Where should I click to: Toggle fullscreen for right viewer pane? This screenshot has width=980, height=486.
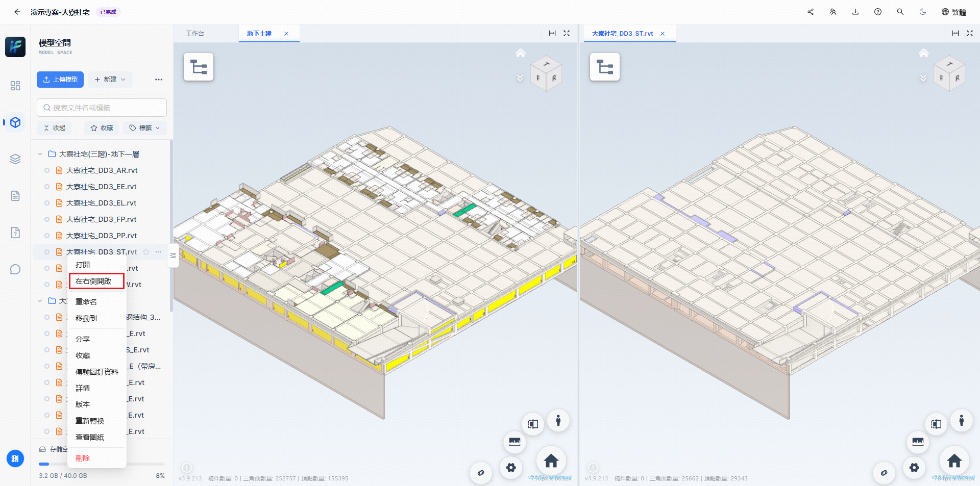coord(970,33)
